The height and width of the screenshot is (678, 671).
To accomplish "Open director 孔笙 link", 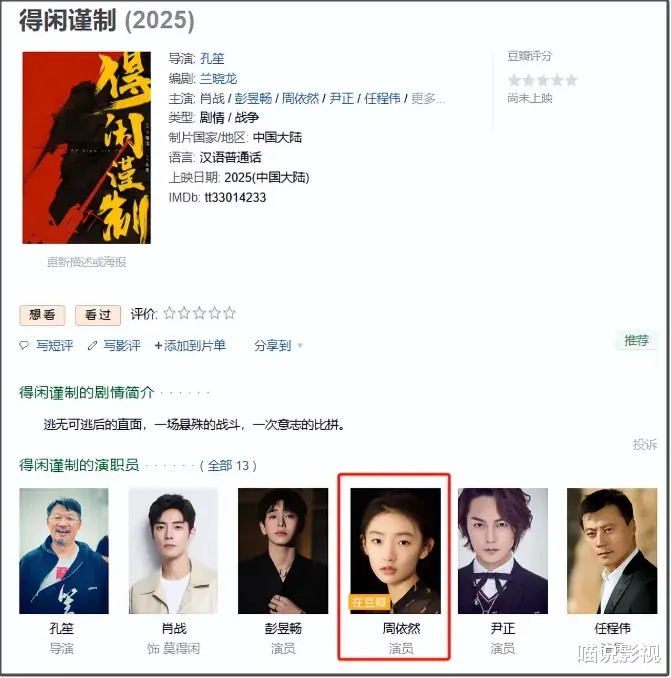I will 212,58.
